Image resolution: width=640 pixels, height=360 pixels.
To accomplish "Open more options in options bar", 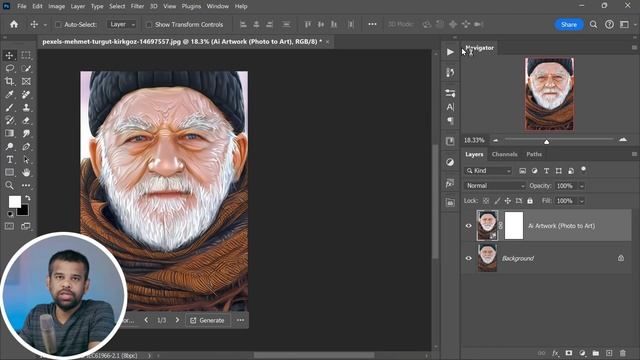I will [372, 24].
